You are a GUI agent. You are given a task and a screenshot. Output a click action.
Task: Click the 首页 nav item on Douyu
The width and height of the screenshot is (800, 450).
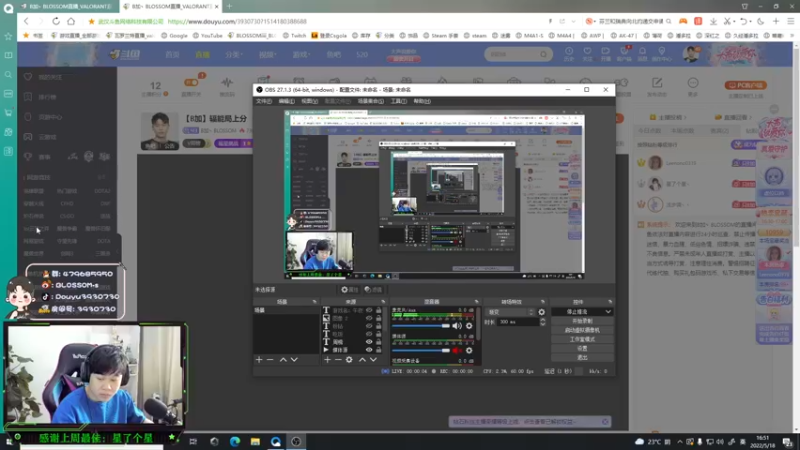point(172,54)
